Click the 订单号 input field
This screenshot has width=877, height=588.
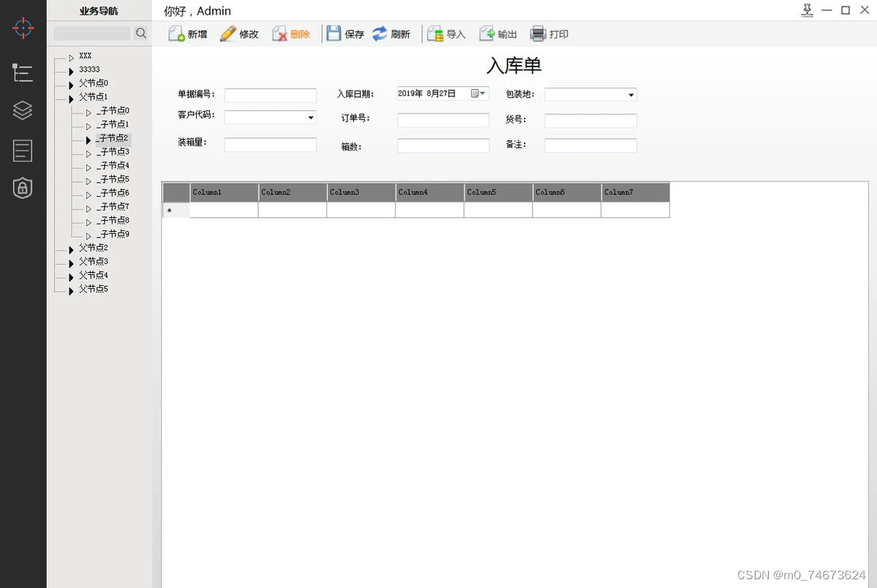[x=443, y=120]
